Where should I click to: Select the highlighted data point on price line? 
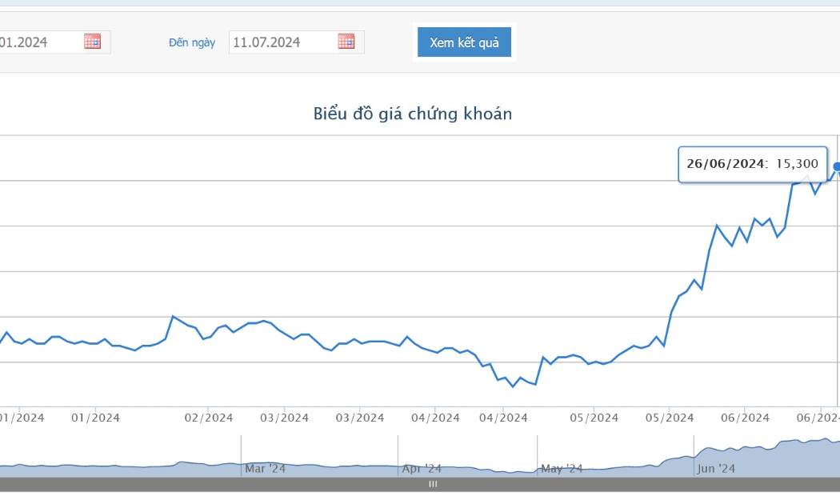pos(837,166)
